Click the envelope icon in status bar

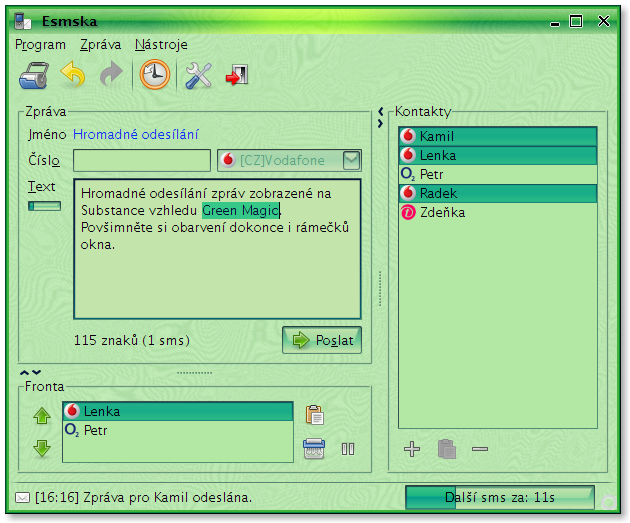[x=22, y=498]
